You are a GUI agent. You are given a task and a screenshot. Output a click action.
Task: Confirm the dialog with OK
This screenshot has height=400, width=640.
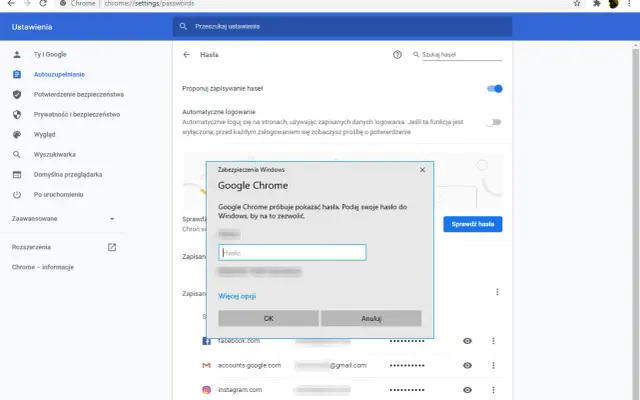(268, 318)
